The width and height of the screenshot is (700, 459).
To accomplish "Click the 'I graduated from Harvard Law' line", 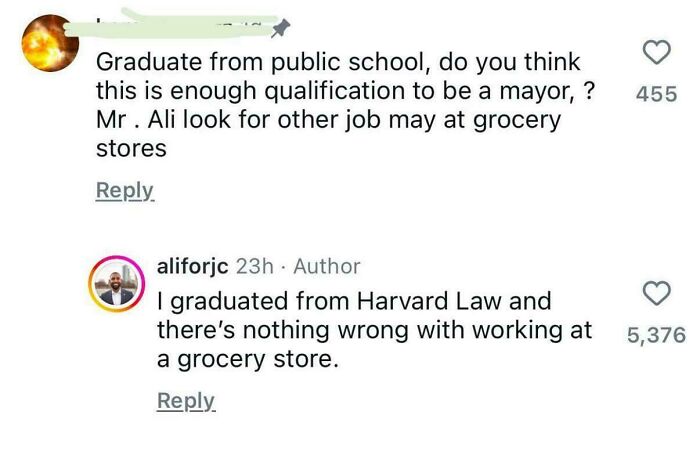I will point(354,300).
